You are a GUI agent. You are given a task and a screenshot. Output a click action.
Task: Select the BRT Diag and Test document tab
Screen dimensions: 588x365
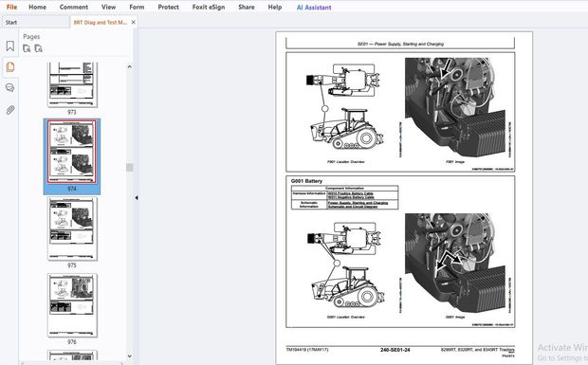pos(101,22)
